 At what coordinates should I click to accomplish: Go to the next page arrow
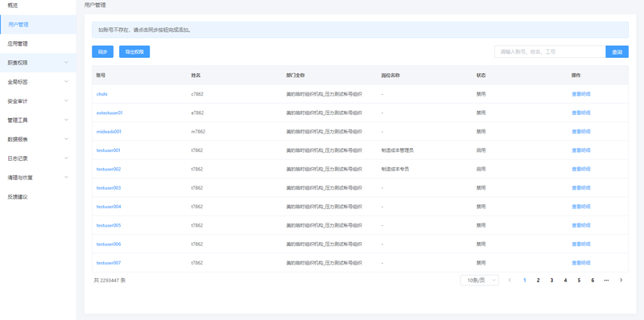coord(621,281)
